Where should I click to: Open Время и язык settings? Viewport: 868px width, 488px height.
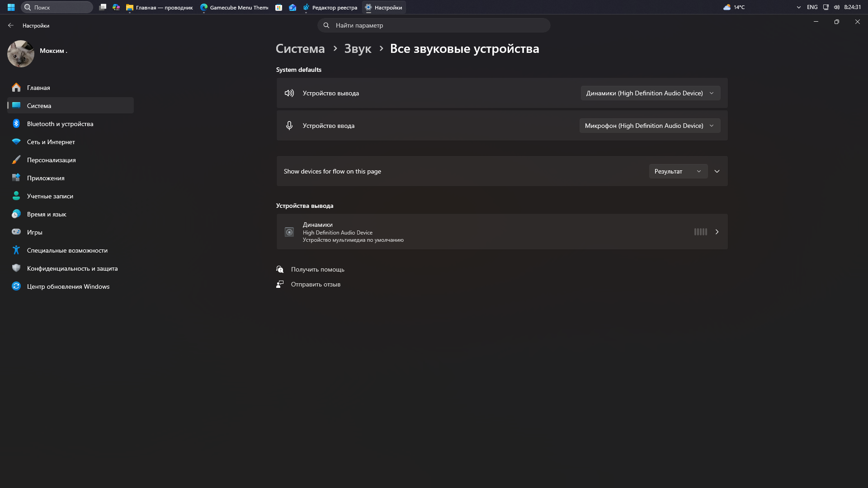71,214
